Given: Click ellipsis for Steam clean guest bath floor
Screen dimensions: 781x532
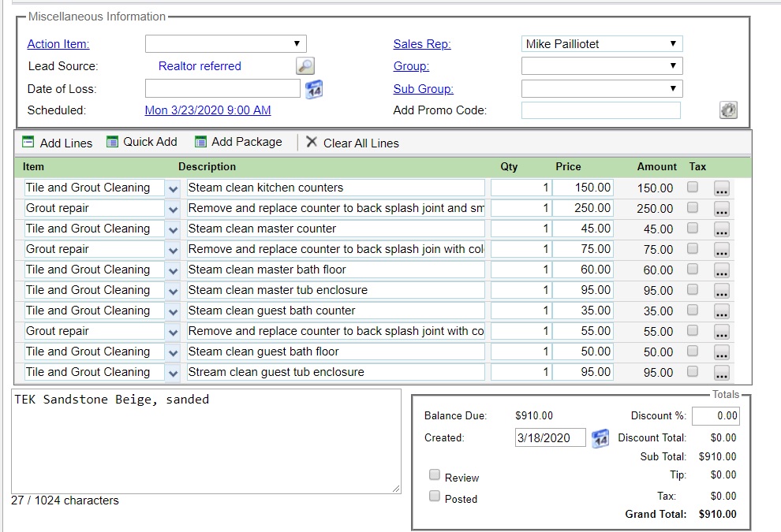Looking at the screenshot, I should pos(722,352).
